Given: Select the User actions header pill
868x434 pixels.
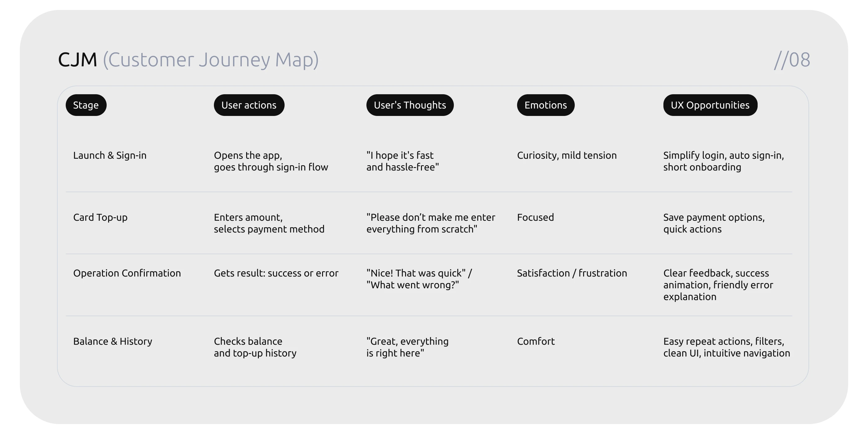Looking at the screenshot, I should pyautogui.click(x=249, y=105).
